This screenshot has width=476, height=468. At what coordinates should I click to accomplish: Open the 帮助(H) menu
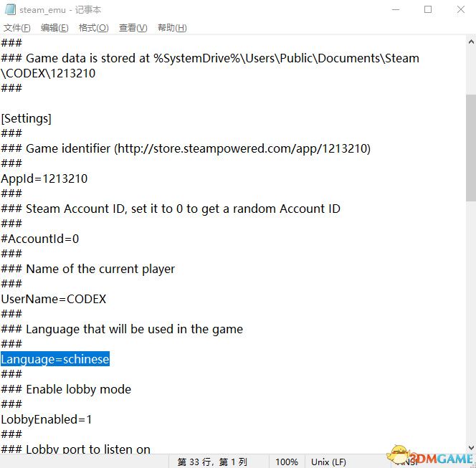point(172,28)
